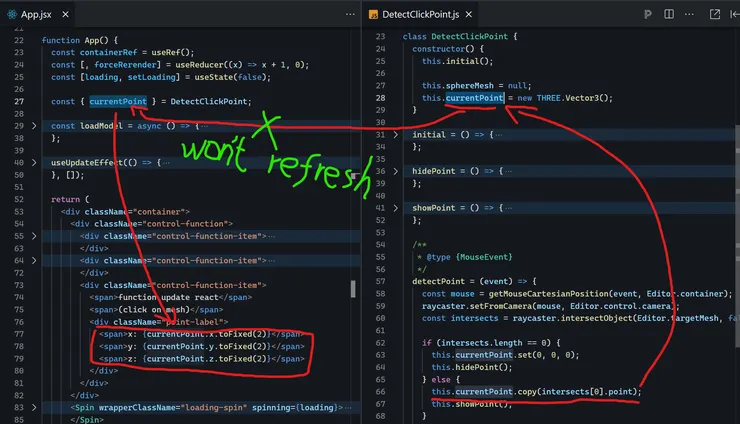The height and width of the screenshot is (424, 740).
Task: Click currentPoint.z.toFixed(2) on line 79
Action: coord(206,358)
